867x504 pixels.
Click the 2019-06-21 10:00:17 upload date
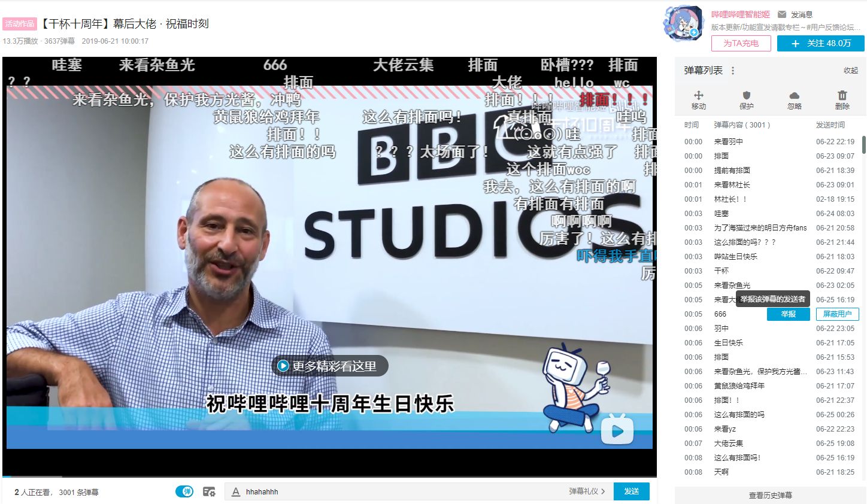tap(115, 41)
